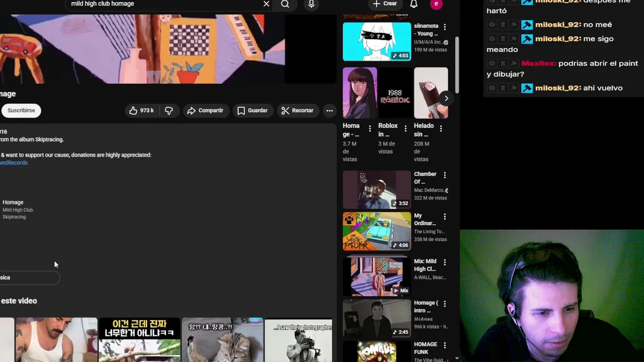
Task: Open the Recortar clip tool
Action: tap(297, 111)
